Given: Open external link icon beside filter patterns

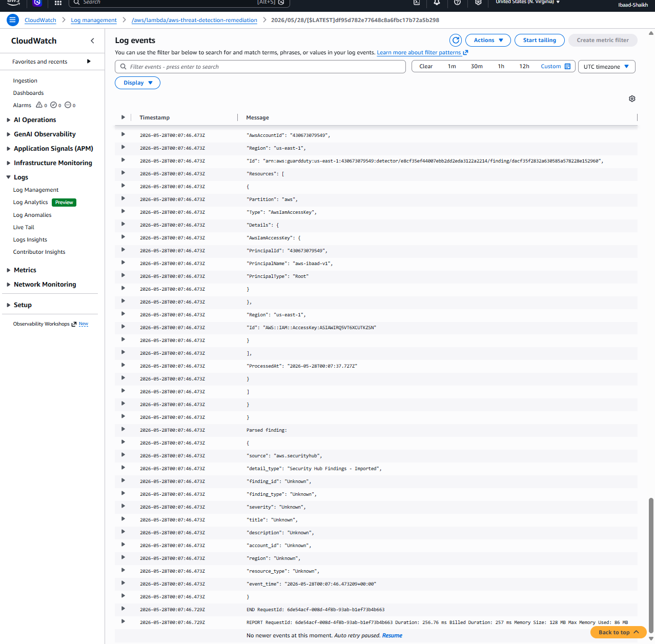Looking at the screenshot, I should click(x=465, y=52).
